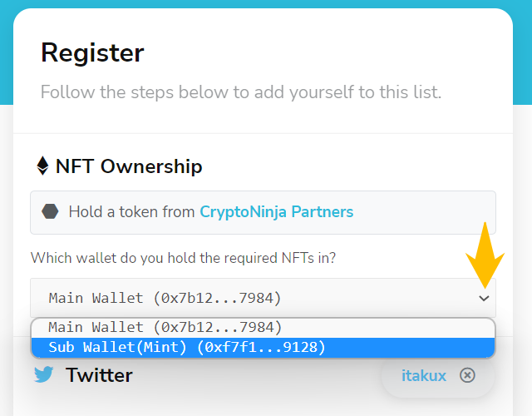
Task: Select Main Wallet (0x7b12...7984) in the open list
Action: coord(263,328)
